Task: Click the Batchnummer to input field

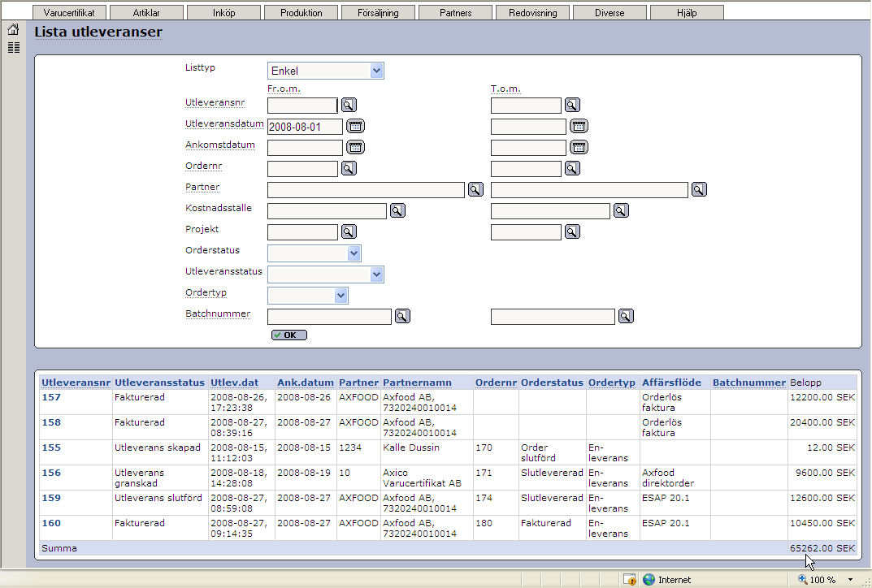Action: tap(553, 317)
